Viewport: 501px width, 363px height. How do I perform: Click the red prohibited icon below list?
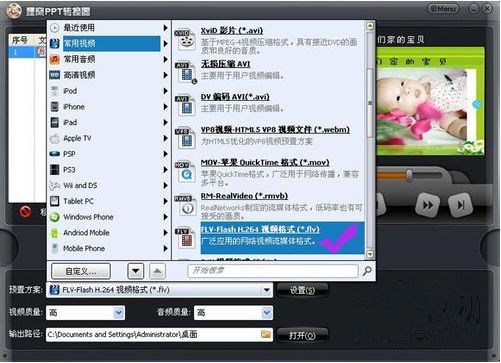25,211
